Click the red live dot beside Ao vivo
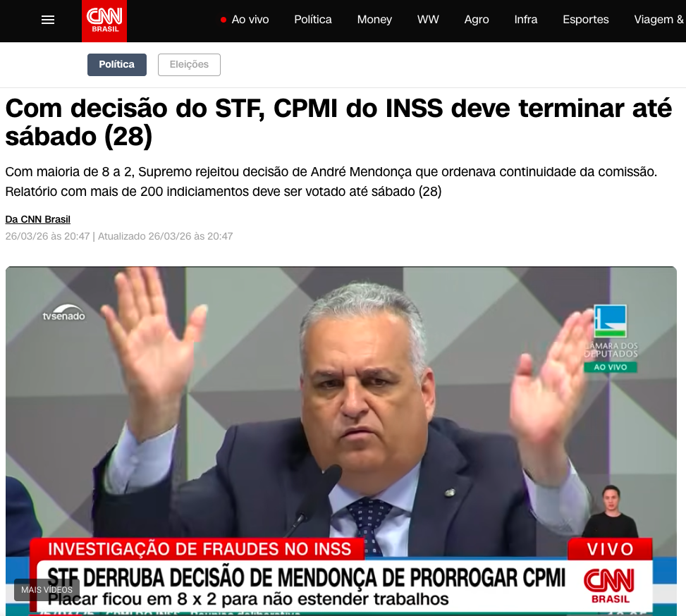 223,20
